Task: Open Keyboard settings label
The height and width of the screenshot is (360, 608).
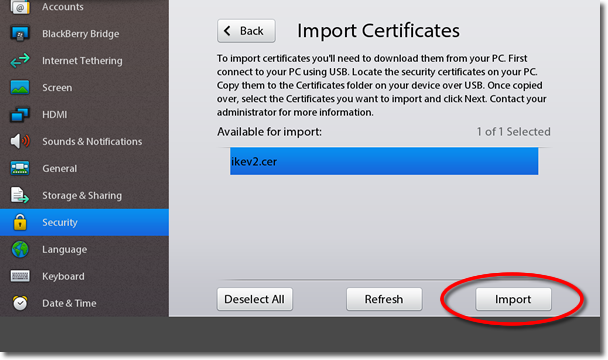Action: coord(63,276)
